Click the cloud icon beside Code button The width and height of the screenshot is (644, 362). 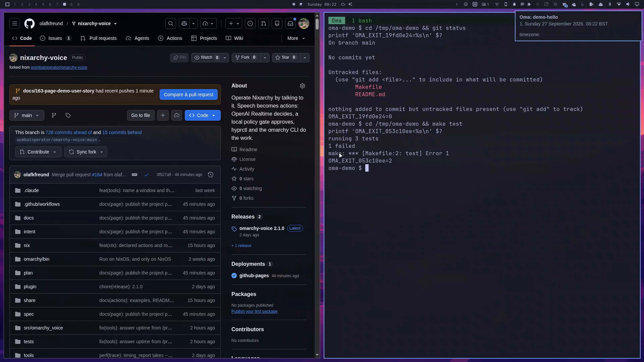[177, 115]
